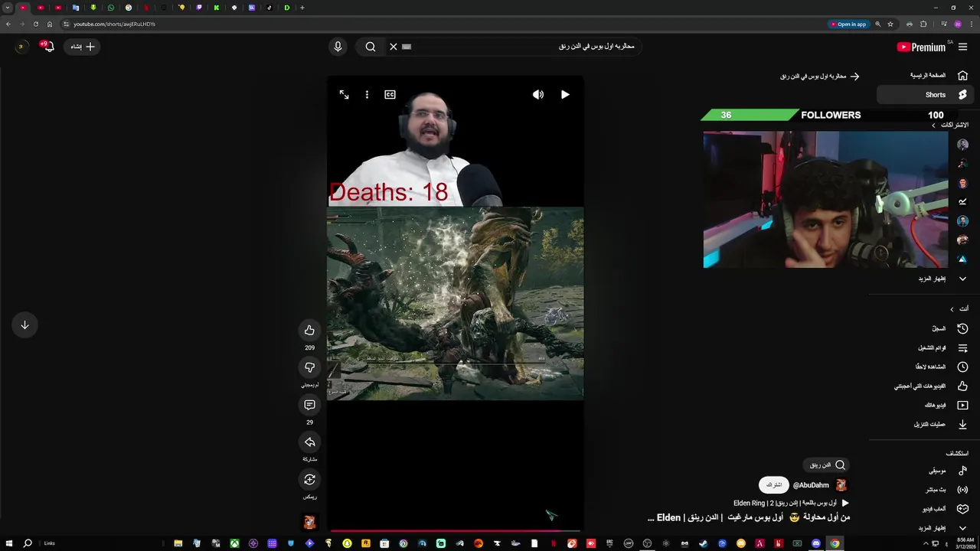The image size is (980, 551).
Task: Share the Short using the arrow icon
Action: pyautogui.click(x=309, y=442)
